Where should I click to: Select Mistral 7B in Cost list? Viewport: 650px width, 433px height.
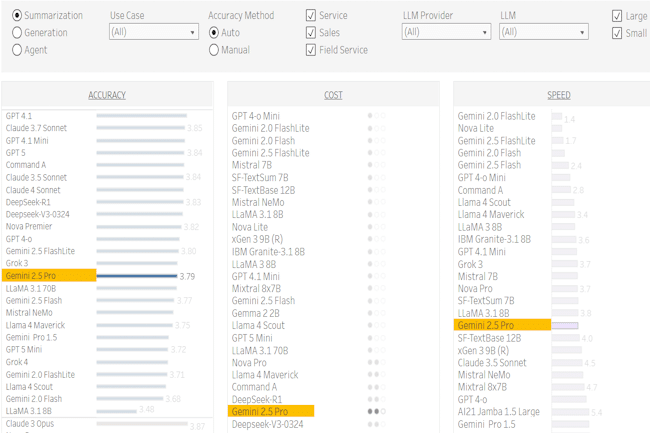(252, 165)
